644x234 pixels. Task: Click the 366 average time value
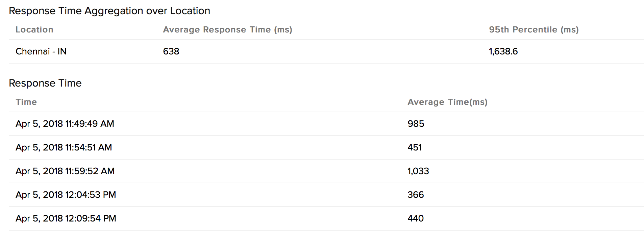point(416,195)
